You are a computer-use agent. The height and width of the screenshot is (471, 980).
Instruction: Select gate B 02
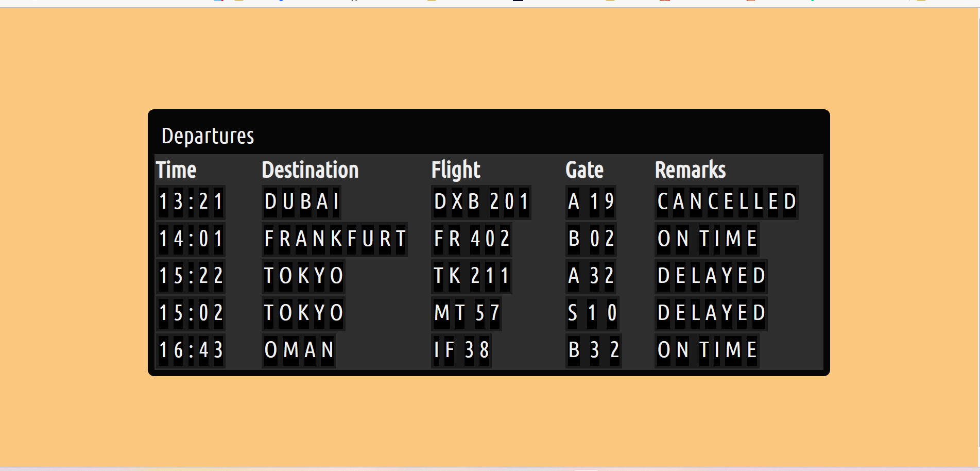[591, 239]
